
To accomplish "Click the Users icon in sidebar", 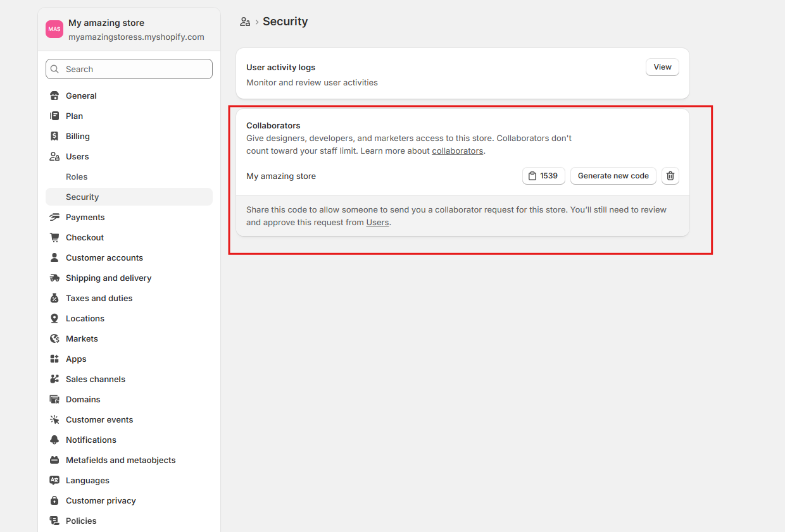I will coord(54,156).
